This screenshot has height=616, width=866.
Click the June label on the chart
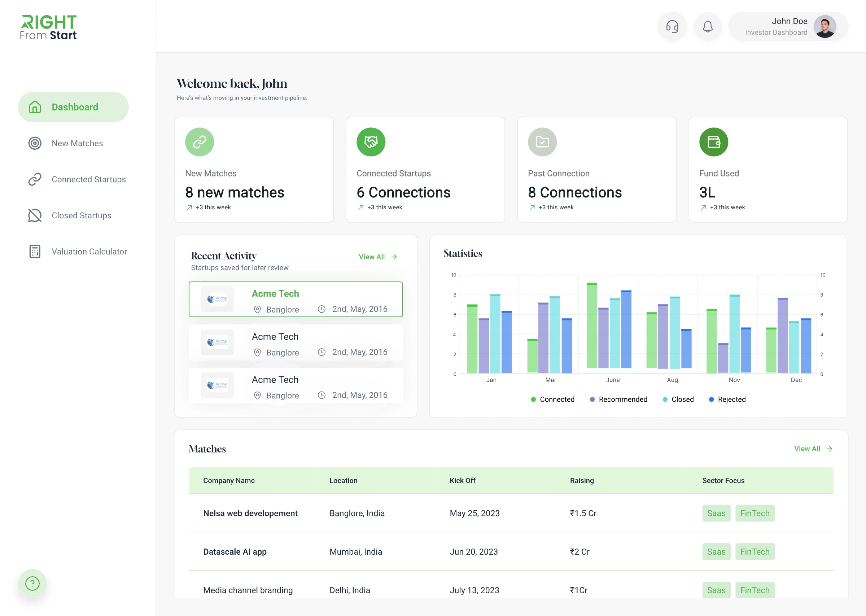[x=613, y=380]
